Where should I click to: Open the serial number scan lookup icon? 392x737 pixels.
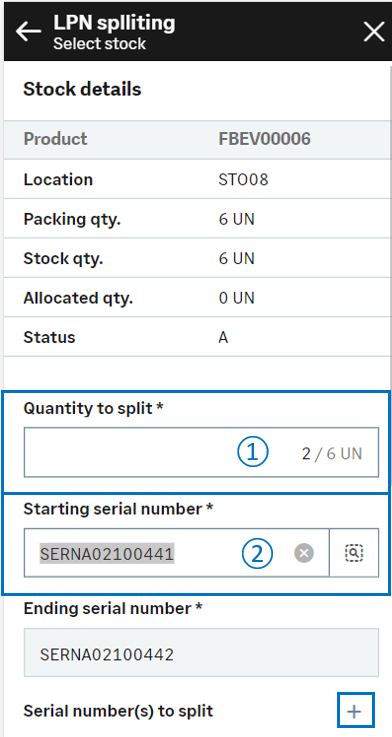point(354,553)
